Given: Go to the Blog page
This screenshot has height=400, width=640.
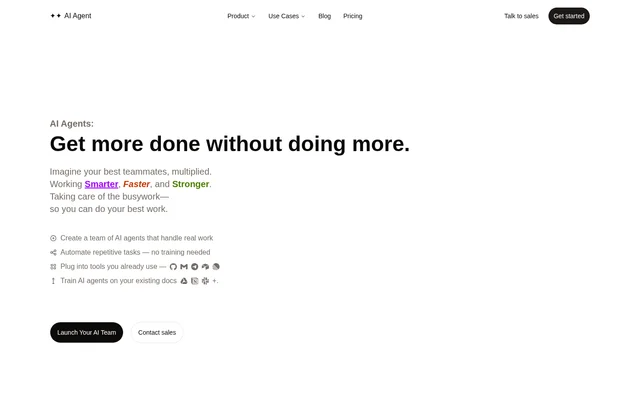Looking at the screenshot, I should click(324, 16).
